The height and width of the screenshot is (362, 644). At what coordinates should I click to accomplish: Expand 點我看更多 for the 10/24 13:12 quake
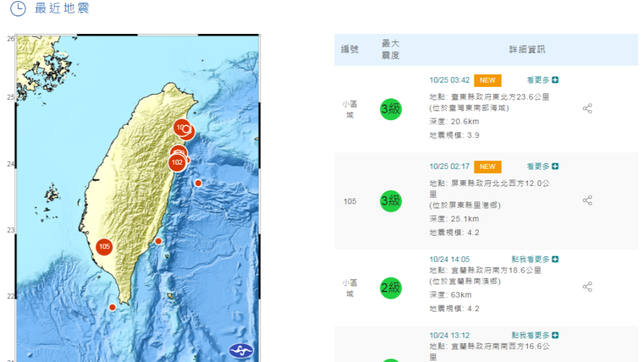535,335
